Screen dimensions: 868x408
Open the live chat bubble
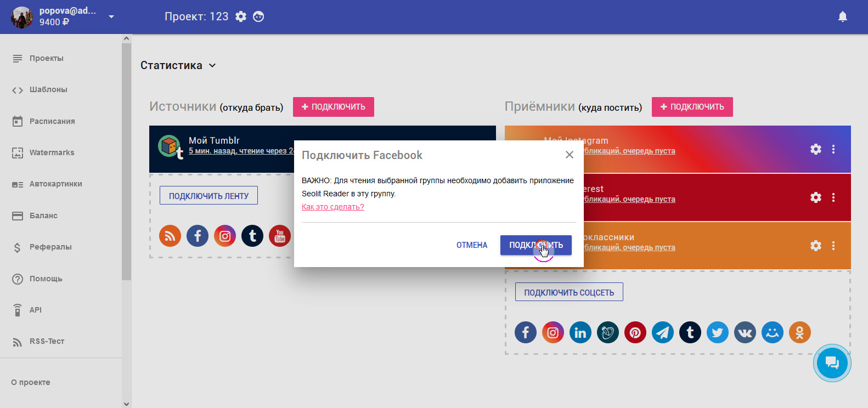pos(832,363)
